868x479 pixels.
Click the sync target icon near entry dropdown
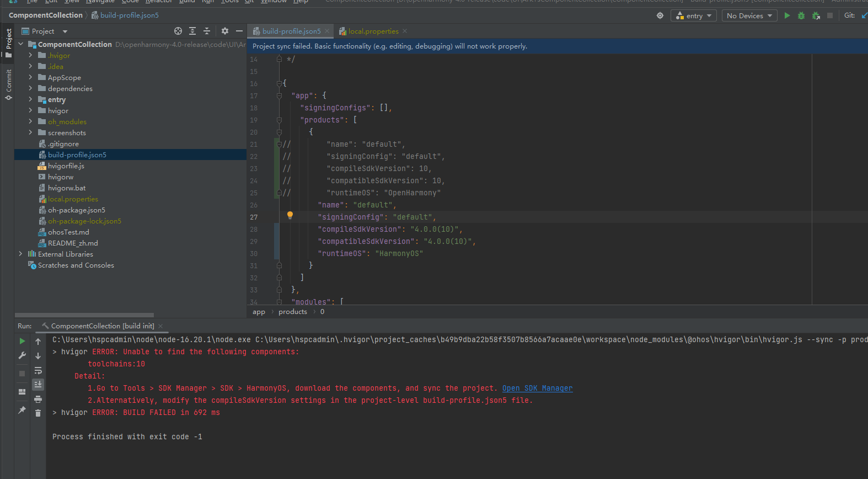point(660,15)
